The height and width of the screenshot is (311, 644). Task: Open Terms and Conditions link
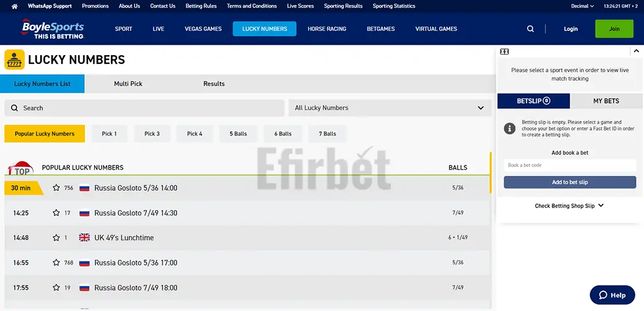click(x=252, y=6)
